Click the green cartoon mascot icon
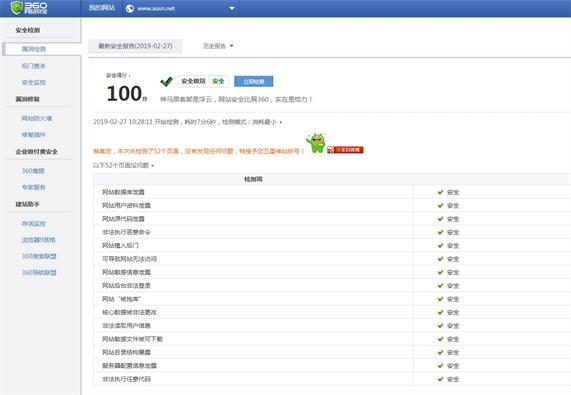 pos(316,143)
